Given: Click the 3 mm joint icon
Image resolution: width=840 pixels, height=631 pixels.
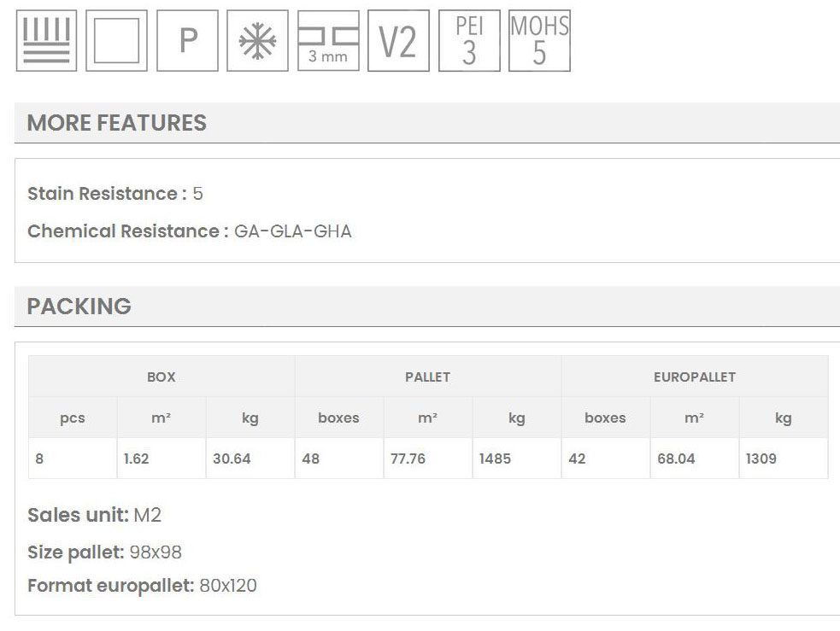Looking at the screenshot, I should pyautogui.click(x=328, y=40).
